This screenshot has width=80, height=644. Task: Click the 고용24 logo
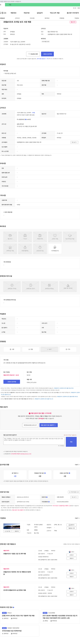point(3,13)
